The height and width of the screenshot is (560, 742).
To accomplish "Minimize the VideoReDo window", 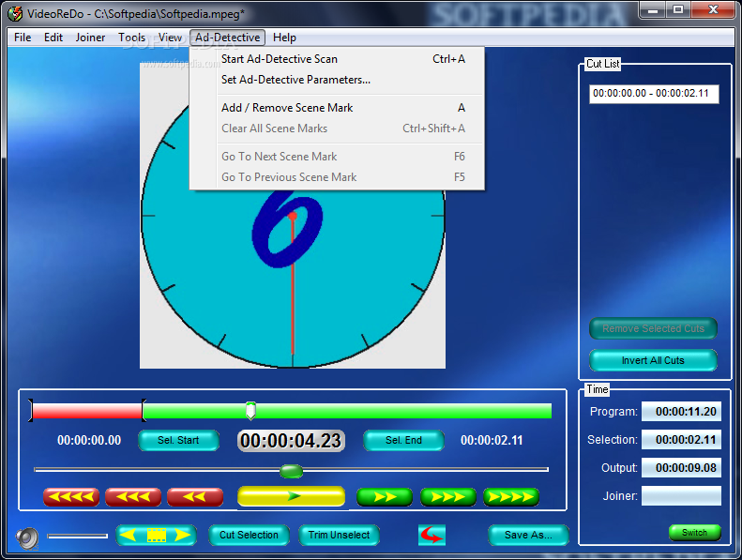I will [x=653, y=9].
